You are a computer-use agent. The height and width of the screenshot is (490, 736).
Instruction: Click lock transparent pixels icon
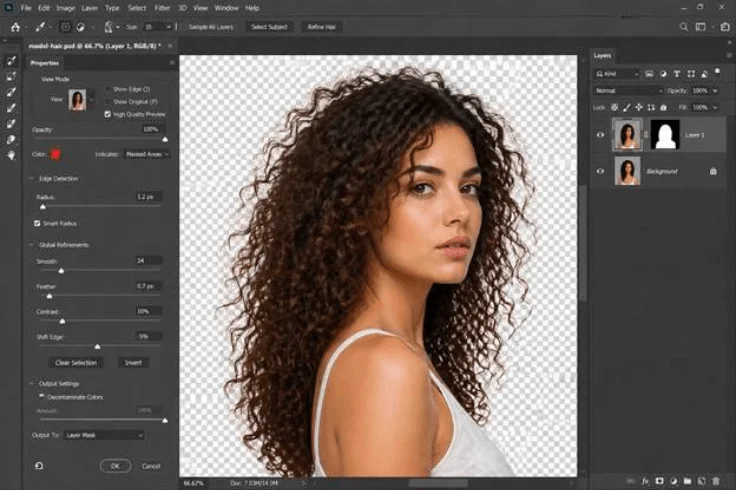click(614, 107)
